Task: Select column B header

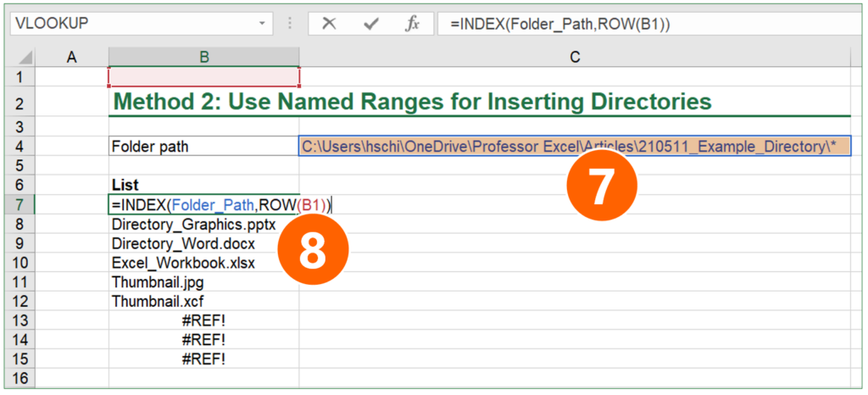Action: (203, 57)
